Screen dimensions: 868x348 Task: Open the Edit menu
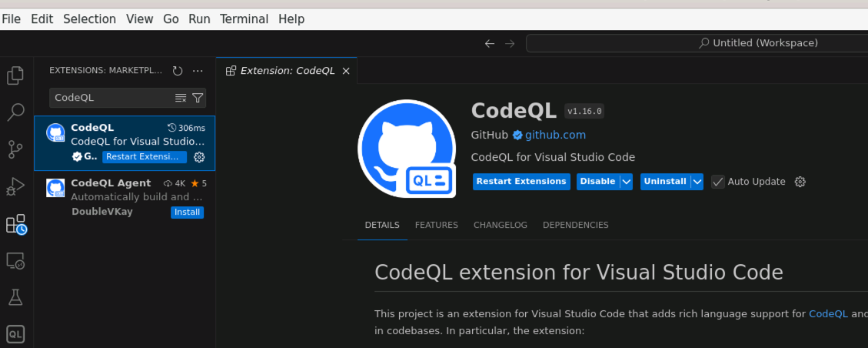click(x=42, y=19)
